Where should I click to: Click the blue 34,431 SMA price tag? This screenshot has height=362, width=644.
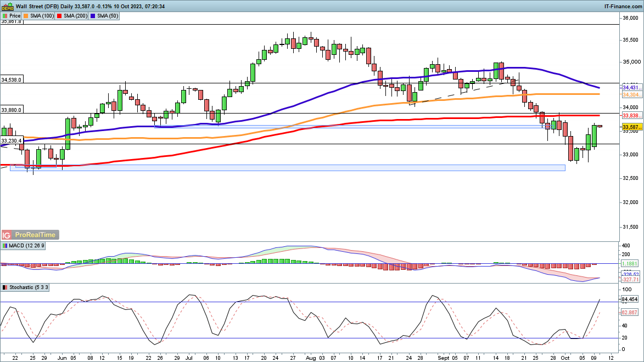[x=632, y=88]
